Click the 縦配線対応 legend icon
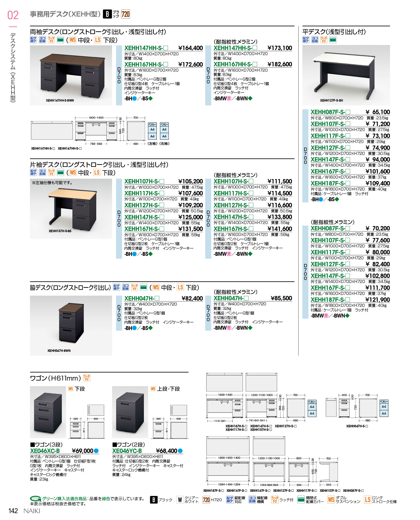The image size is (420, 520). click(x=230, y=500)
